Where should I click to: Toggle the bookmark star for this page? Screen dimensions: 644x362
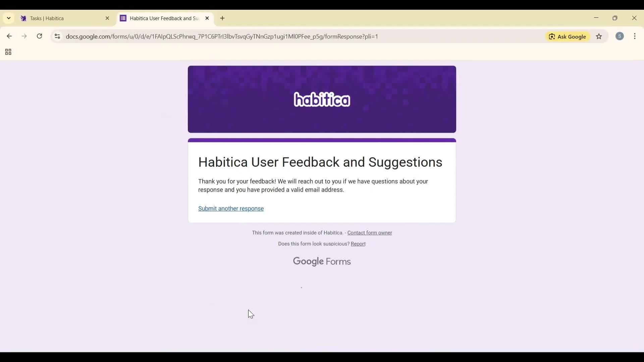click(599, 37)
